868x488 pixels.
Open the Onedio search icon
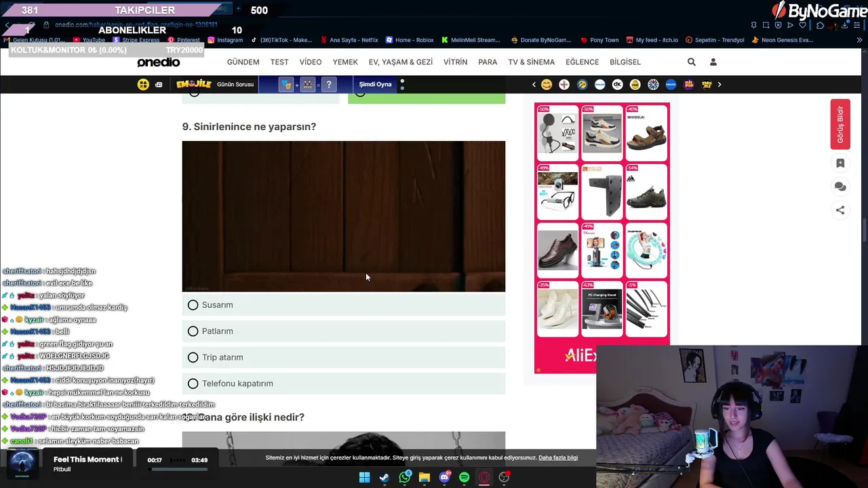pos(691,62)
